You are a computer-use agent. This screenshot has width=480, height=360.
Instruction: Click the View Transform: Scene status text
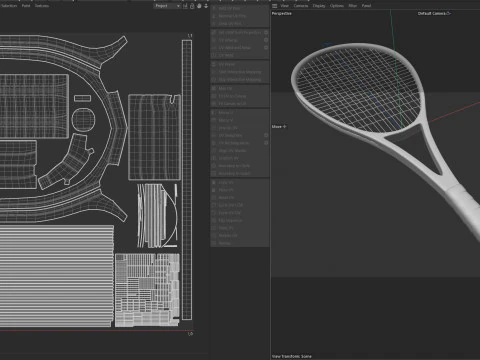[x=292, y=356]
